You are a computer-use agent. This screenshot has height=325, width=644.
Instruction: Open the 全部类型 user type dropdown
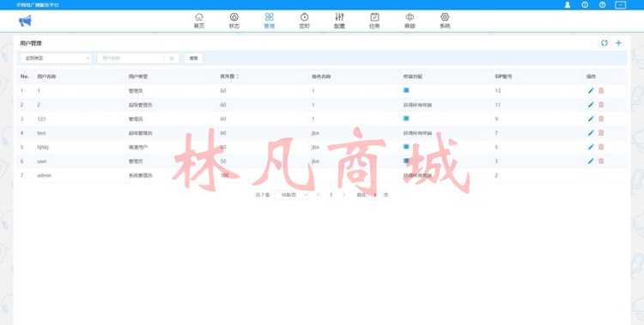(56, 58)
